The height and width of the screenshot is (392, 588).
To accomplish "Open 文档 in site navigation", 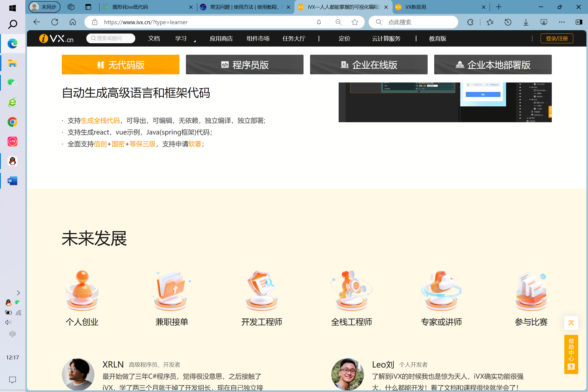I will click(x=154, y=39).
